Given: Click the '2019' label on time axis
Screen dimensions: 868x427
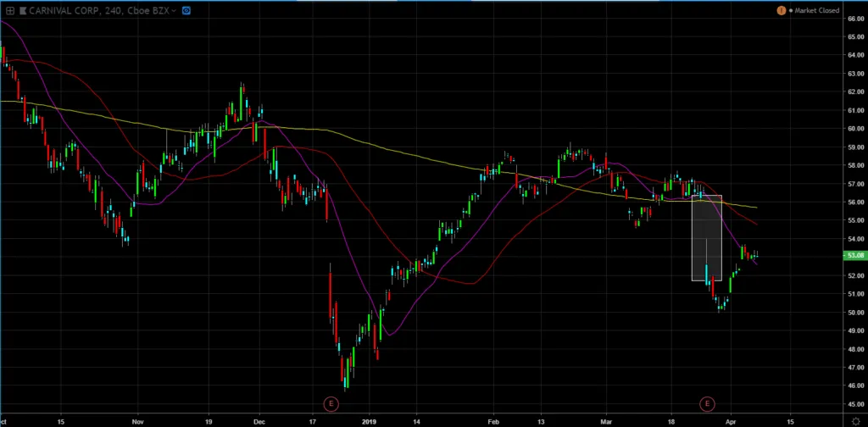Looking at the screenshot, I should click(x=370, y=421).
